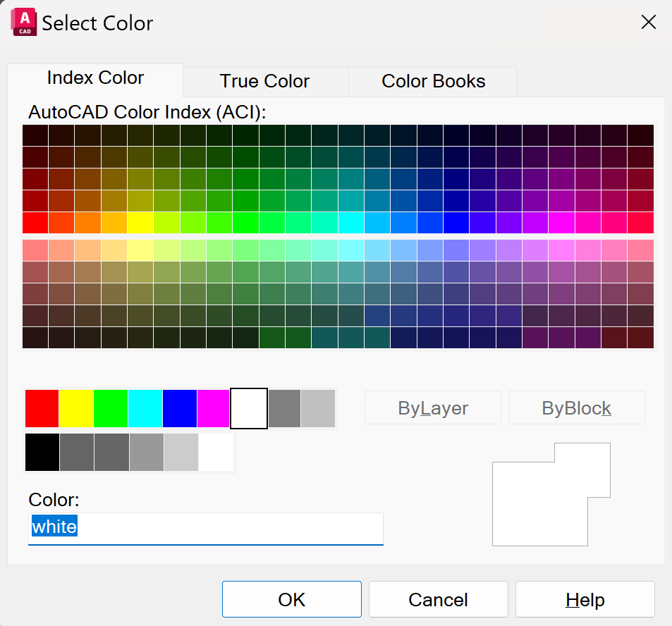Image resolution: width=672 pixels, height=626 pixels.
Task: Pick red in the standard colors strip
Action: pos(42,408)
